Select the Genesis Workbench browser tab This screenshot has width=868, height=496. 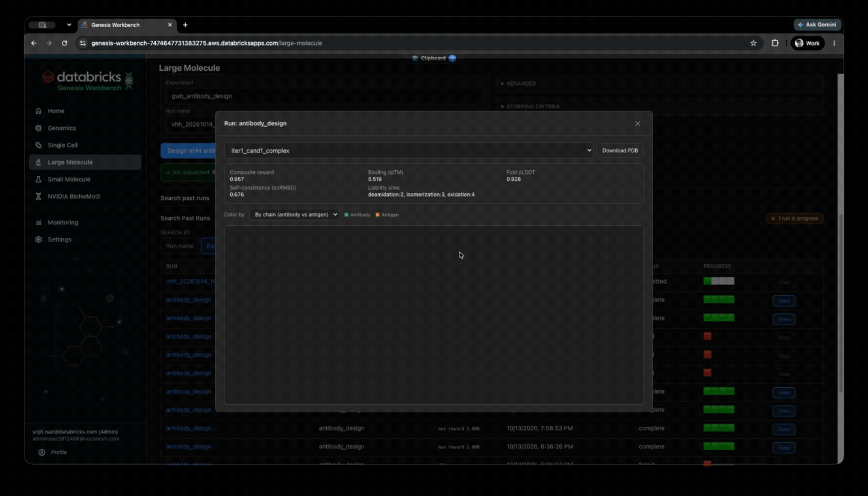pyautogui.click(x=127, y=25)
